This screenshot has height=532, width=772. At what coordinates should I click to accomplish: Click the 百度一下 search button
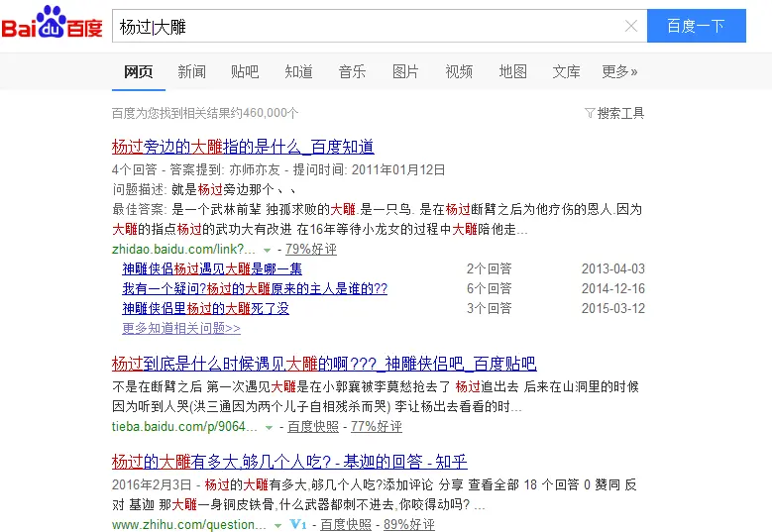[x=696, y=26]
